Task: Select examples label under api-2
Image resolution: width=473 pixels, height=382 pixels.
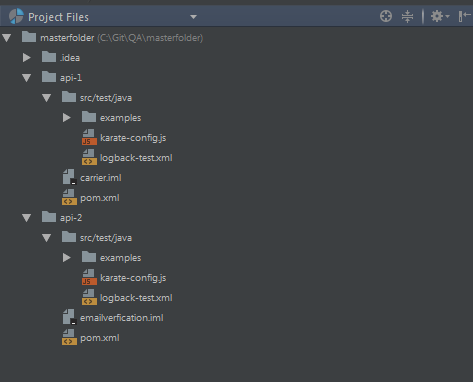Action: pyautogui.click(x=121, y=258)
